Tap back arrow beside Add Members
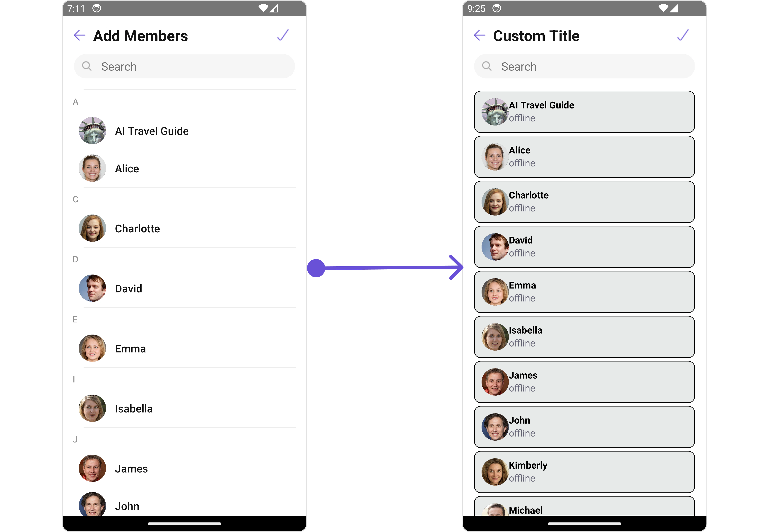The width and height of the screenshot is (767, 532). (79, 35)
